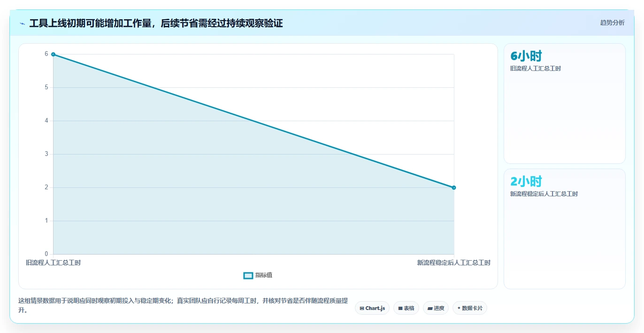The width and height of the screenshot is (644, 333).
Task: Select the 表格 tag chip
Action: coord(406,308)
